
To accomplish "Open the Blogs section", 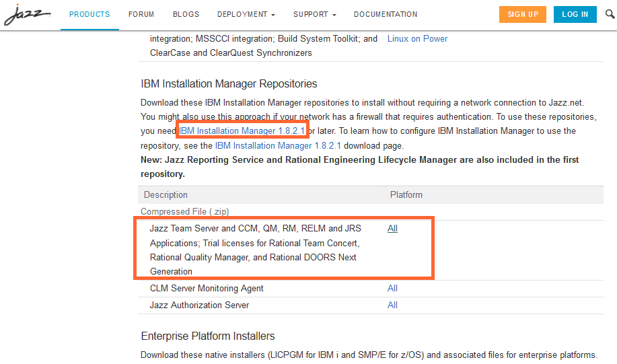I will point(186,14).
